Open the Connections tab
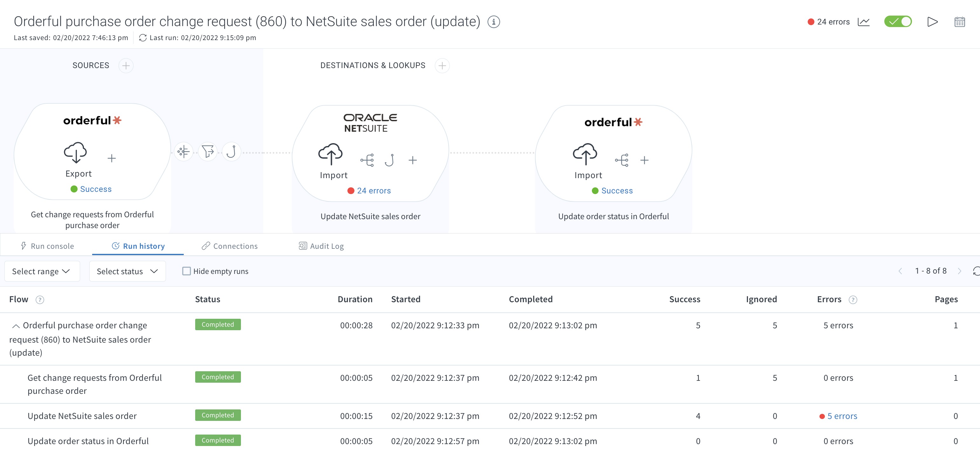Screen dimensions: 980x453 pos(230,246)
